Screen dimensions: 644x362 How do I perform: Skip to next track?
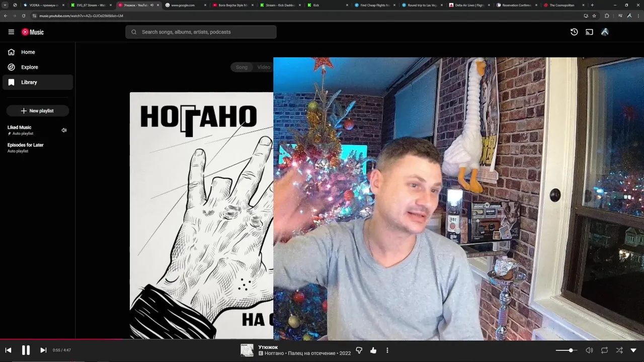coord(43,350)
